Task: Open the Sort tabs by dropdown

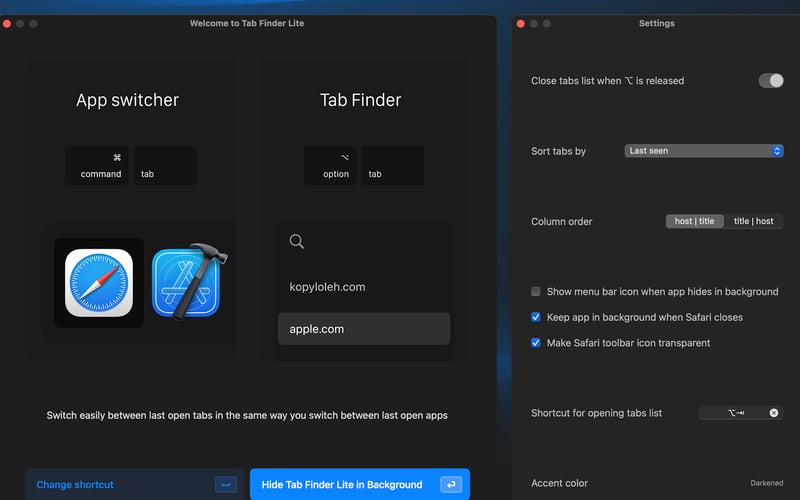Action: (x=704, y=151)
